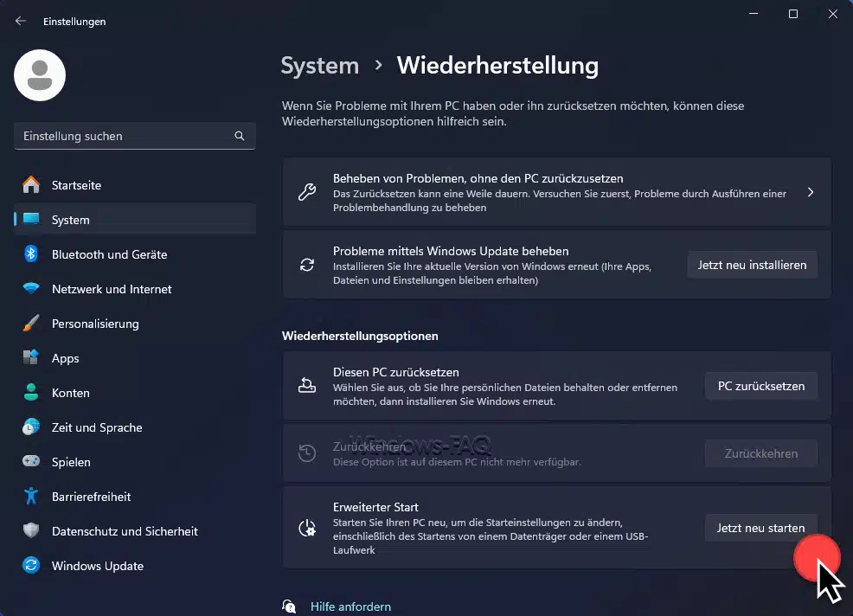Select Barrierefreiheit category
853x616 pixels.
coord(135,497)
